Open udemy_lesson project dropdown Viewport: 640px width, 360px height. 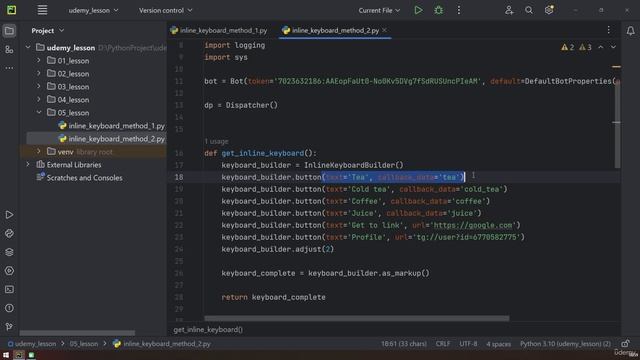coord(93,10)
